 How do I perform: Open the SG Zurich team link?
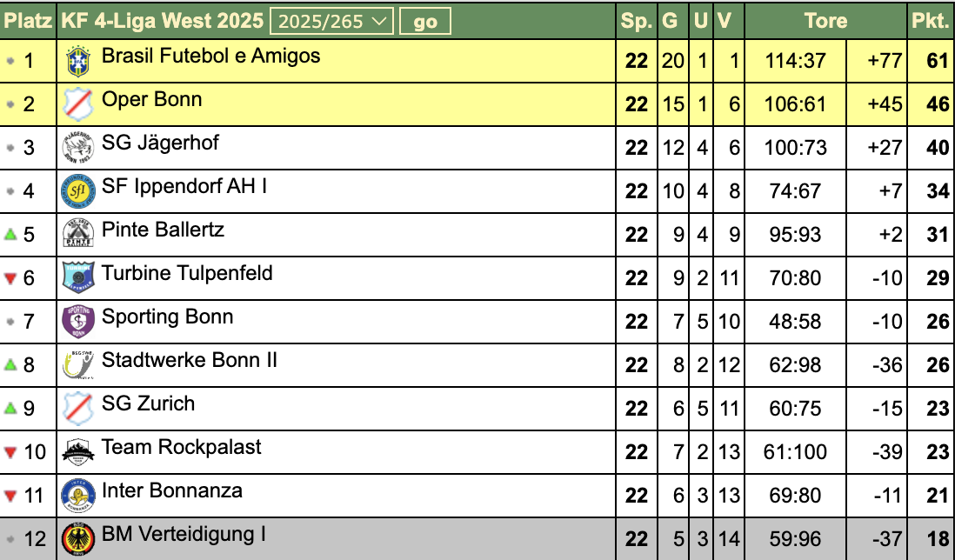pos(149,403)
